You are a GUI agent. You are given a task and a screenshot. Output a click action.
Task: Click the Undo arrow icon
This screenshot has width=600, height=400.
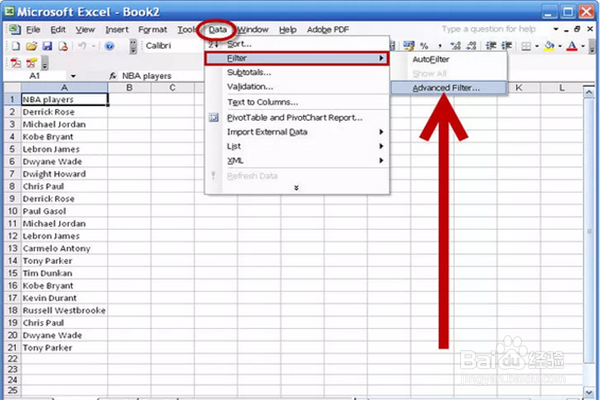point(82,46)
